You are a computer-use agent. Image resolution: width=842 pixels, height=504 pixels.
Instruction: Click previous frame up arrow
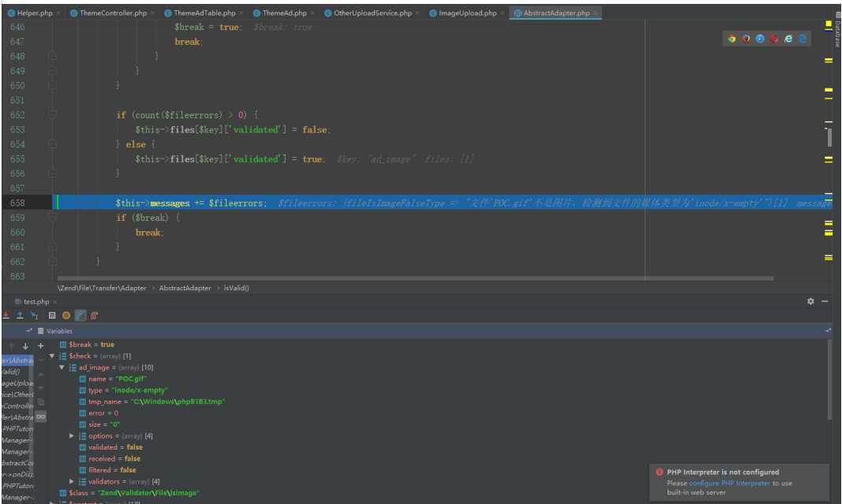pos(11,346)
